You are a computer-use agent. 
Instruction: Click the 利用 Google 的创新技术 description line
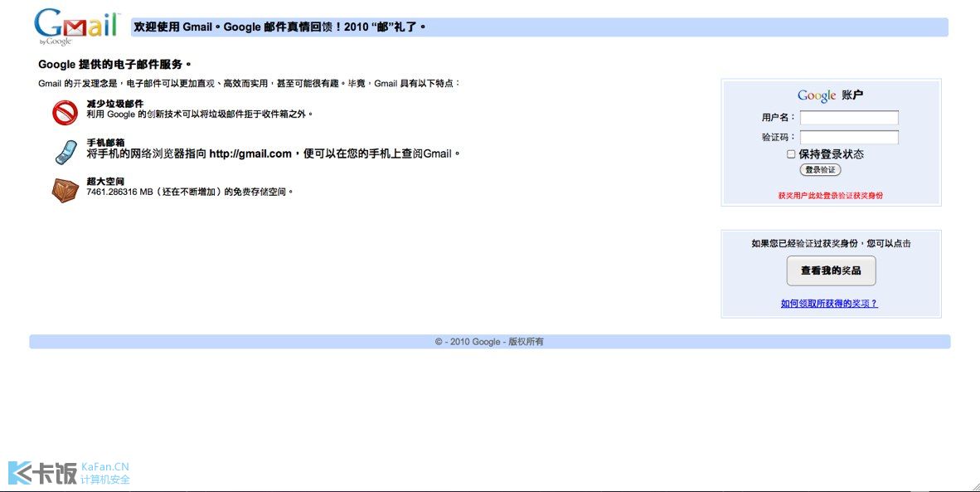200,114
